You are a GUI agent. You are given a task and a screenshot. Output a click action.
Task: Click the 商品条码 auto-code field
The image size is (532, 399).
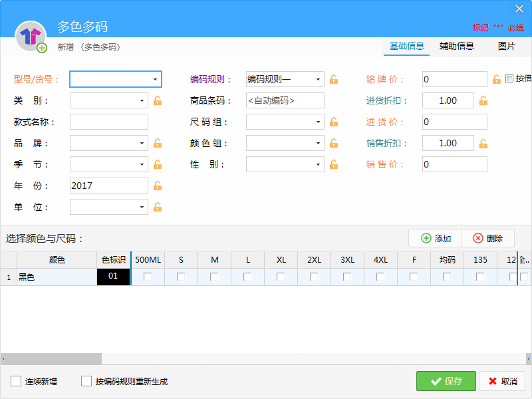pos(285,101)
